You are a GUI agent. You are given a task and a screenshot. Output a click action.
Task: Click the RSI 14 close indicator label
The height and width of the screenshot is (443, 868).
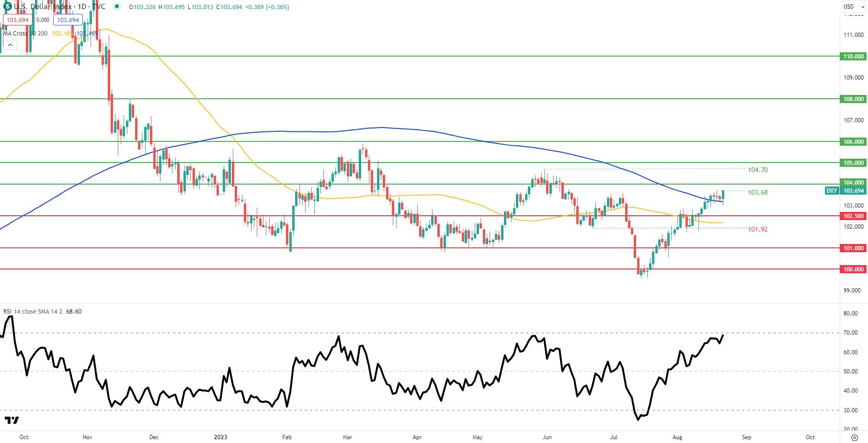click(33, 312)
